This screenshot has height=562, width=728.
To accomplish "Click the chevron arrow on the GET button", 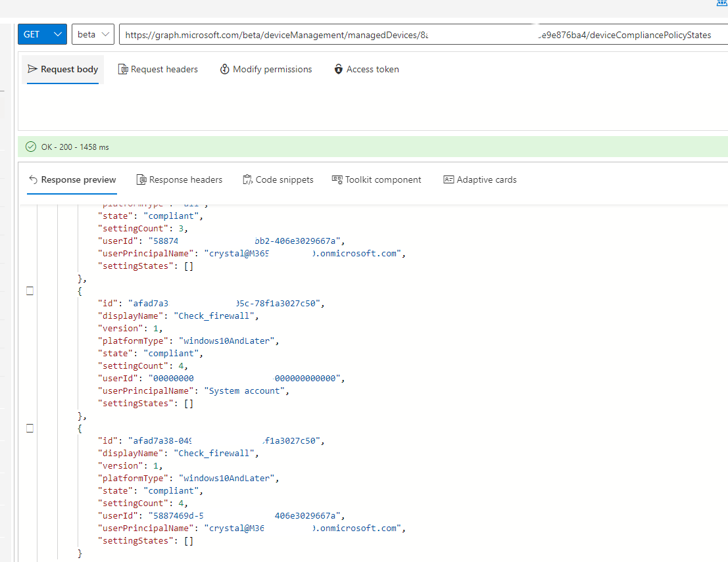I will (58, 34).
